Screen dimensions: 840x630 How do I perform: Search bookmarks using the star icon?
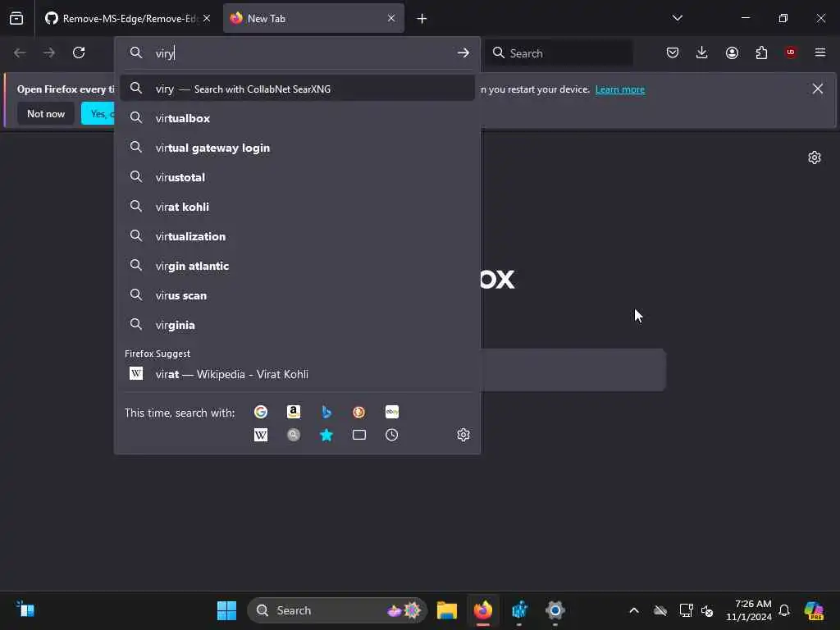pyautogui.click(x=326, y=435)
